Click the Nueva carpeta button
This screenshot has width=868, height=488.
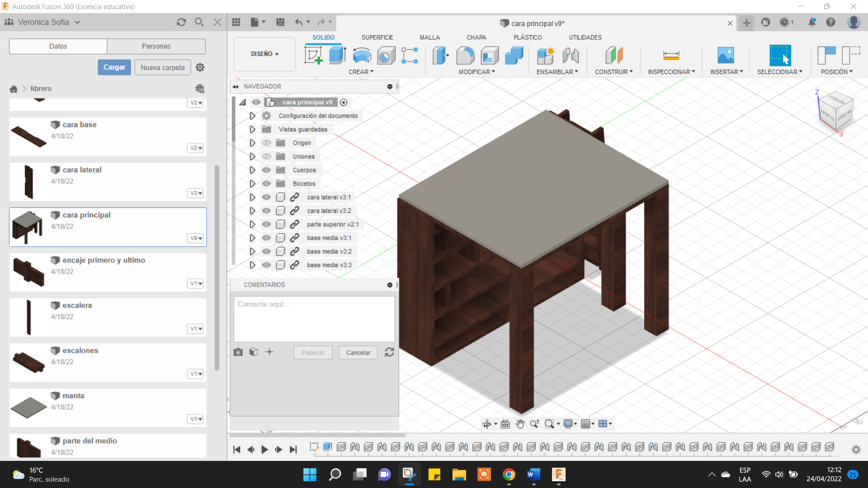162,67
